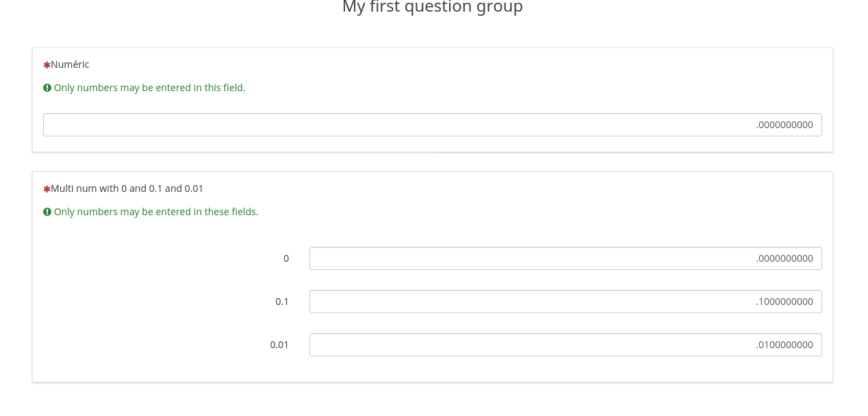Viewport: 868px width, 416px height.
Task: Click 'Multi num with 0 and 0.1 and 0.01' title
Action: click(x=127, y=188)
